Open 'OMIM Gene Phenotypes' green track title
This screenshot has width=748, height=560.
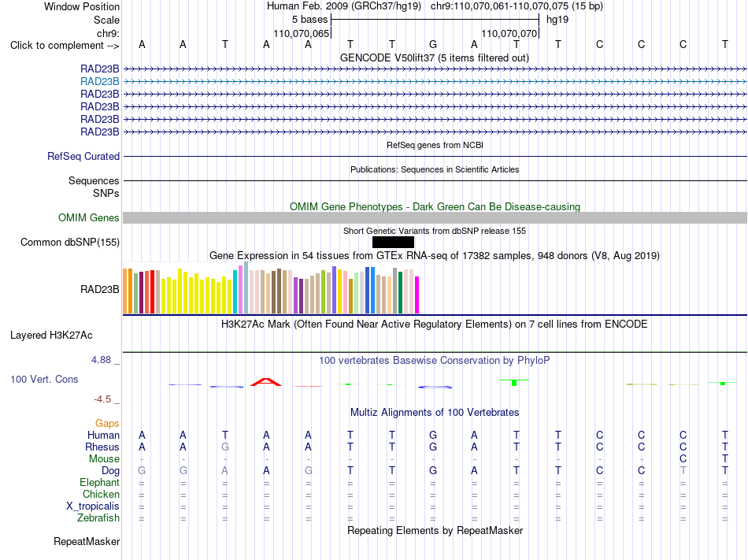pos(435,206)
